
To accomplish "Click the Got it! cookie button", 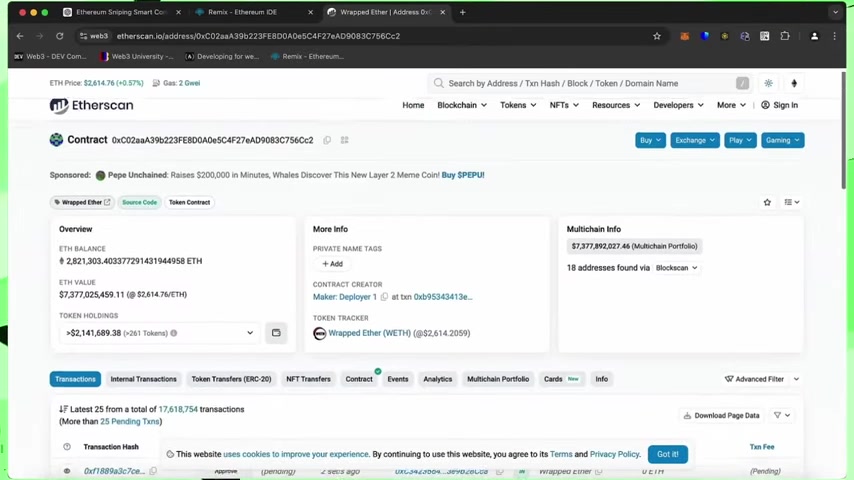I will pyautogui.click(x=668, y=454).
